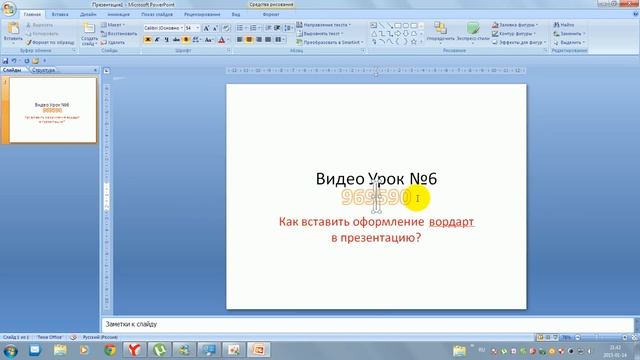Open the line spacing dropdown
The width and height of the screenshot is (640, 360).
click(288, 28)
